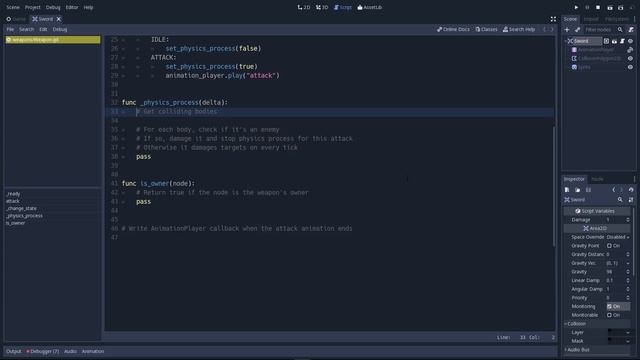The image size is (640, 360).
Task: Open Inspector object history icon
Action: (x=631, y=190)
